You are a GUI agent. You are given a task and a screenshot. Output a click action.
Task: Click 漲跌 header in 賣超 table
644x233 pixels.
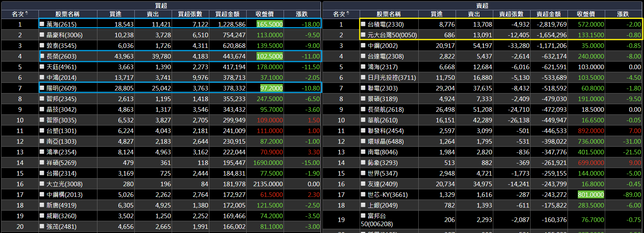pos(623,14)
